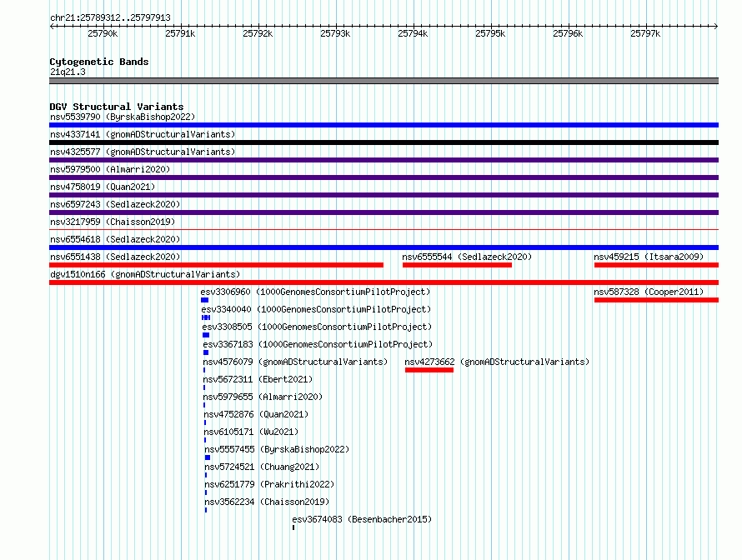Open the nsv5672311 (Ebert2021) label
The height and width of the screenshot is (560, 742).
coord(258,379)
